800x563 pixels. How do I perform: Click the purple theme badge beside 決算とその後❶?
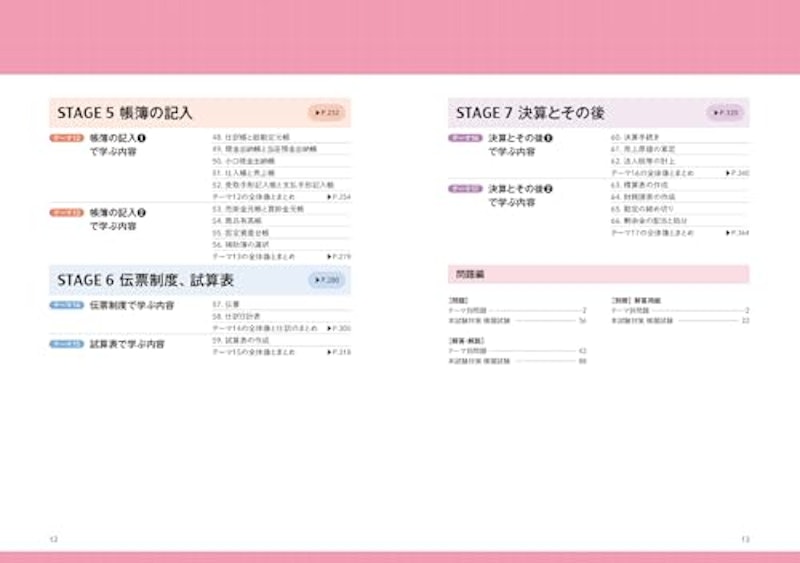pyautogui.click(x=465, y=138)
